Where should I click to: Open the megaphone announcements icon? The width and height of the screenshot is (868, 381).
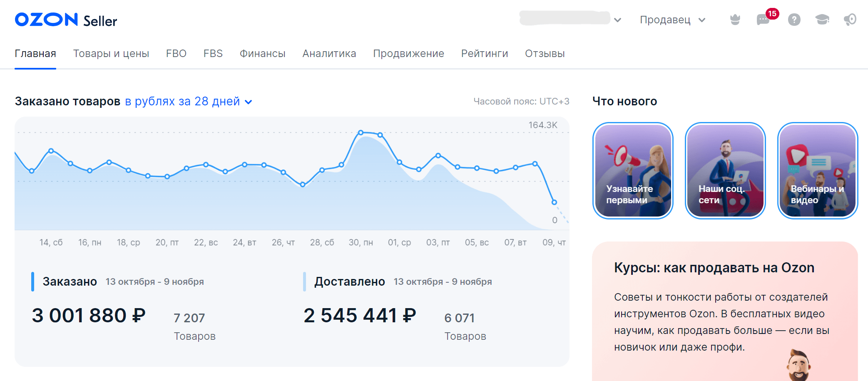pos(850,20)
